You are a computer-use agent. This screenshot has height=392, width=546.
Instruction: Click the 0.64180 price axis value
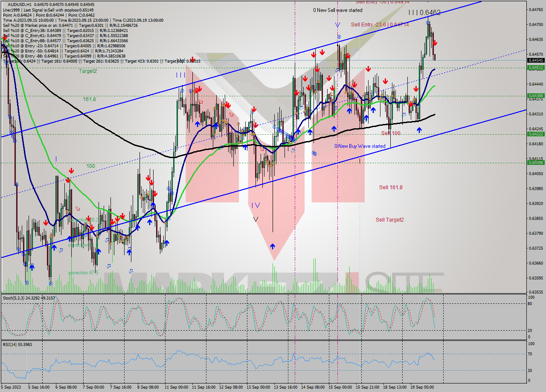[x=536, y=144]
